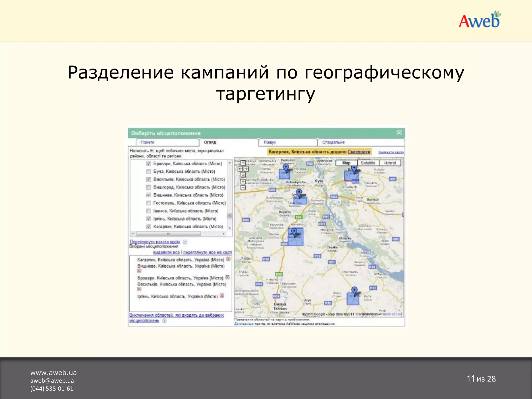
Task: Click the Vasylkiv map pin
Action: point(294,232)
